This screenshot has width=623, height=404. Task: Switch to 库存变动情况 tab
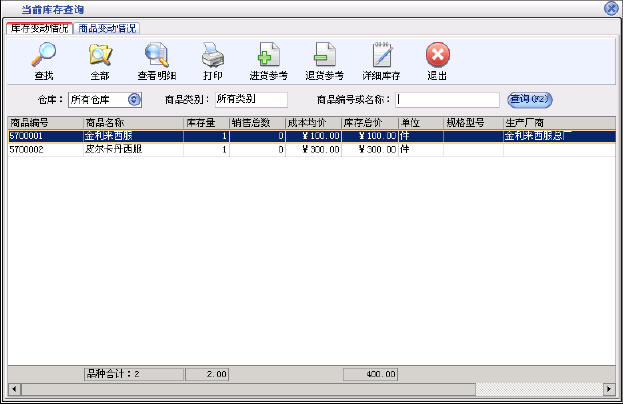(x=40, y=28)
